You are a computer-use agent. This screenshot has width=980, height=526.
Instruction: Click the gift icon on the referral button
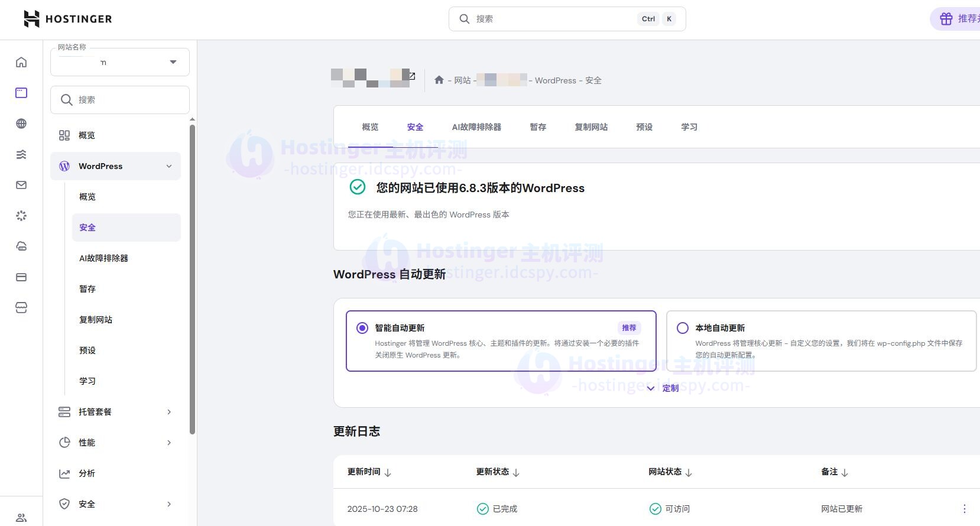pos(946,19)
